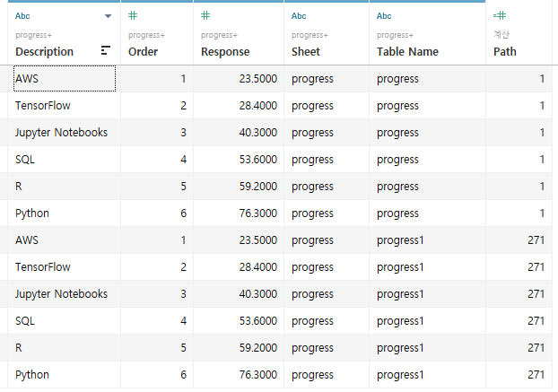Select the Sheet column header
Screen dimensions: 558x392
click(306, 52)
